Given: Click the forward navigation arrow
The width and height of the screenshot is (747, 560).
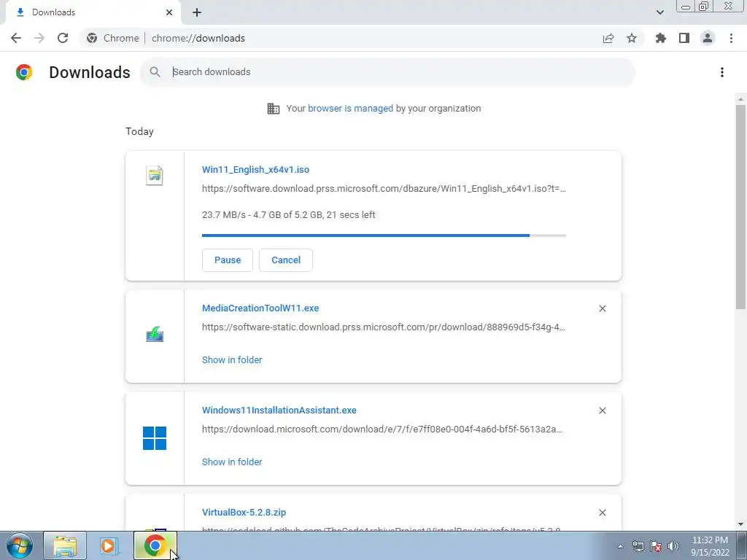Looking at the screenshot, I should click(x=39, y=38).
